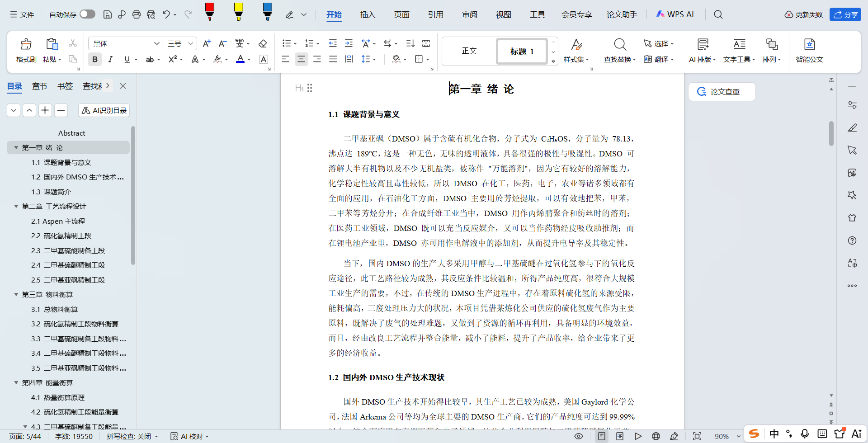Switch to the 书签 navigation tab
The height and width of the screenshot is (443, 868).
[x=65, y=86]
